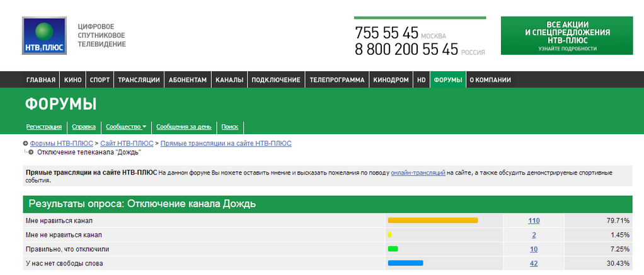Click the Moscow phone number 755 55 45

pos(386,33)
